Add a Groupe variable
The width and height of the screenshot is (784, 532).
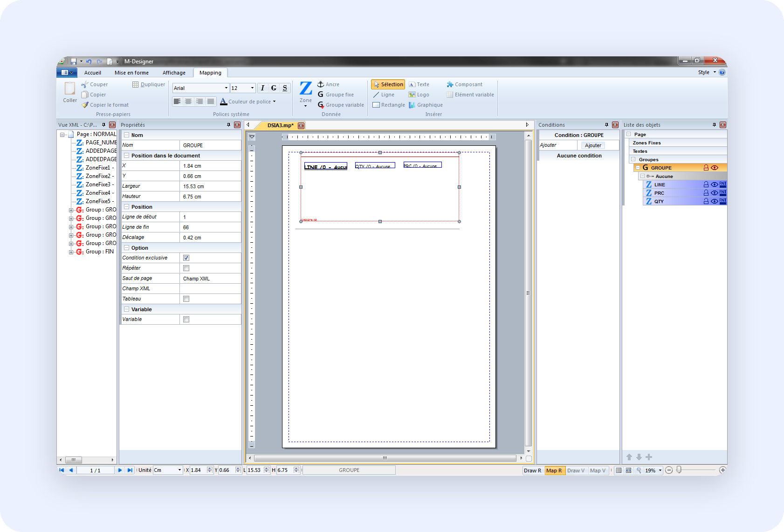[x=341, y=105]
